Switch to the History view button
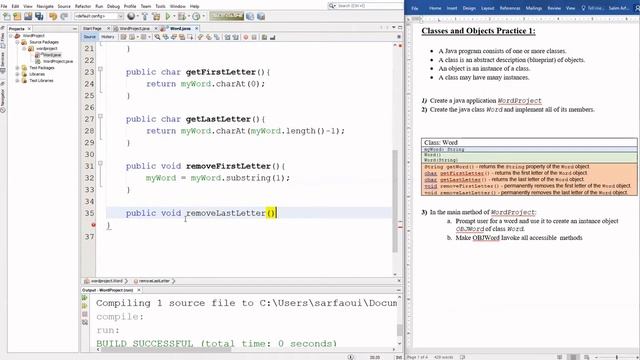Viewport: 640px width, 360px height. click(x=108, y=37)
